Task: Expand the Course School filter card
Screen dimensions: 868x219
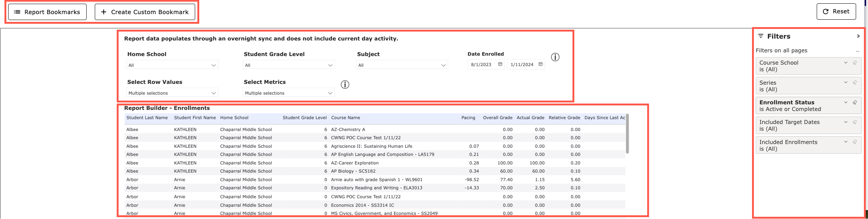Action: pos(846,63)
